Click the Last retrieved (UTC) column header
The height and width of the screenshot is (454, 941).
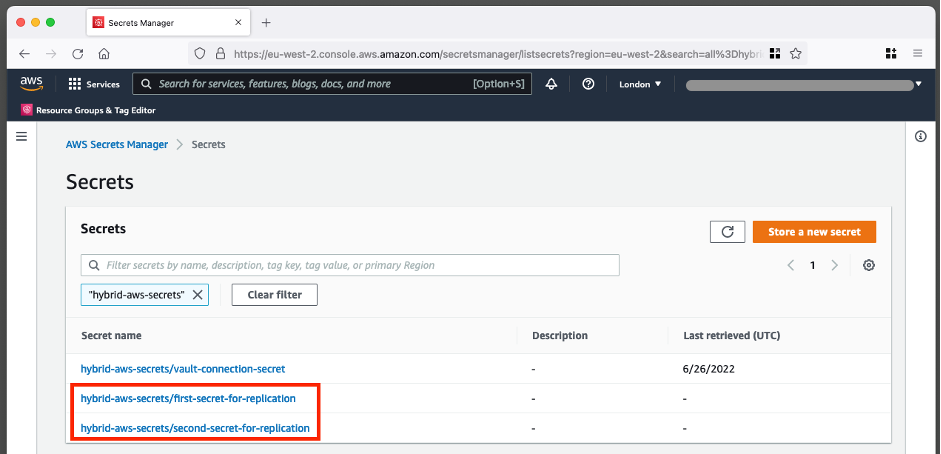[732, 335]
